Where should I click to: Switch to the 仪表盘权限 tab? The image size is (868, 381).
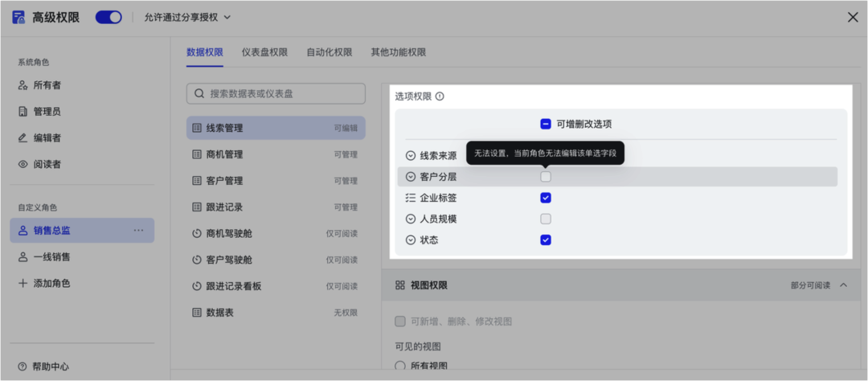[x=264, y=52]
